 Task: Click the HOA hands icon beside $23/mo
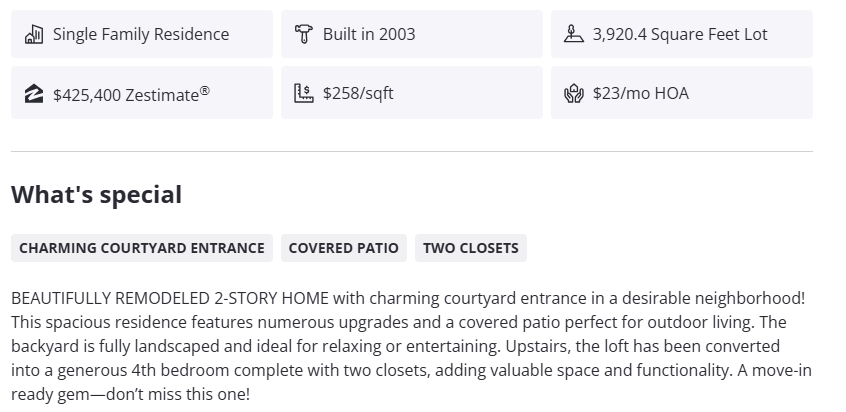[x=574, y=94]
